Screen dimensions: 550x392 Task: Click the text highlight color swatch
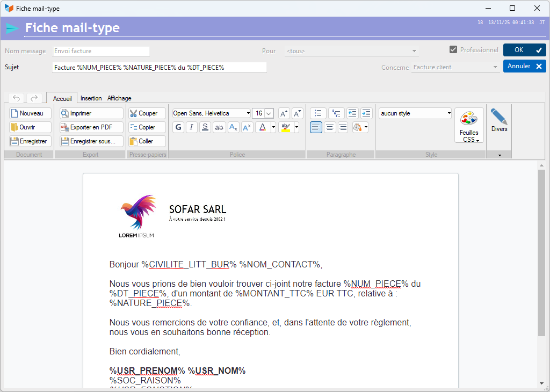[286, 127]
